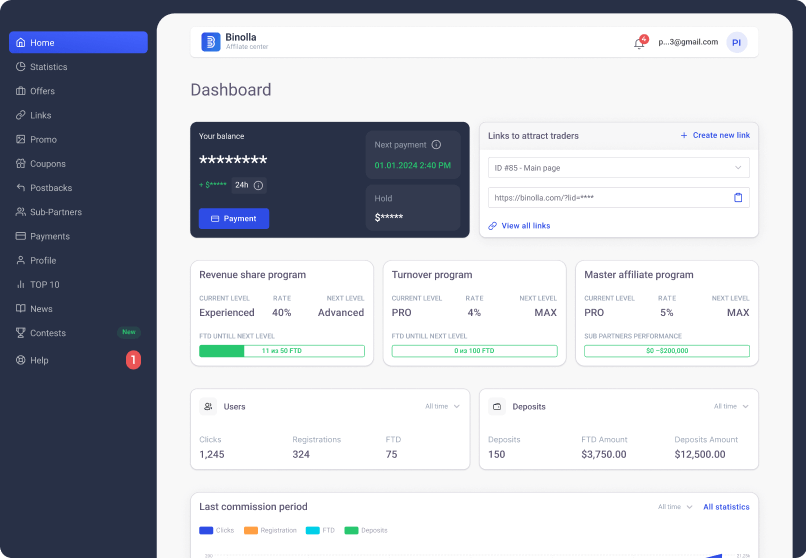Click the Hold amount $*****
The width and height of the screenshot is (807, 558).
389,217
